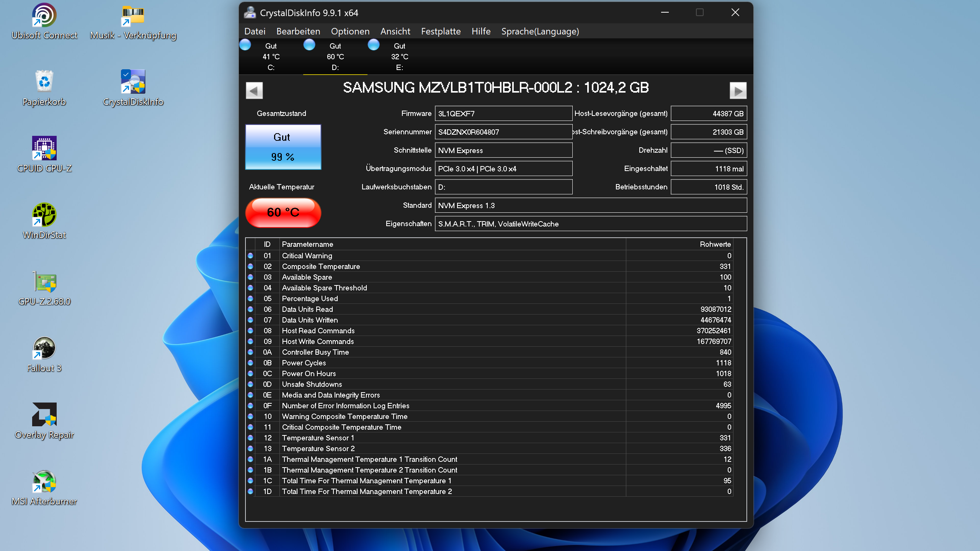Click the Gut 99 % health status button
The width and height of the screenshot is (980, 551).
click(x=283, y=147)
